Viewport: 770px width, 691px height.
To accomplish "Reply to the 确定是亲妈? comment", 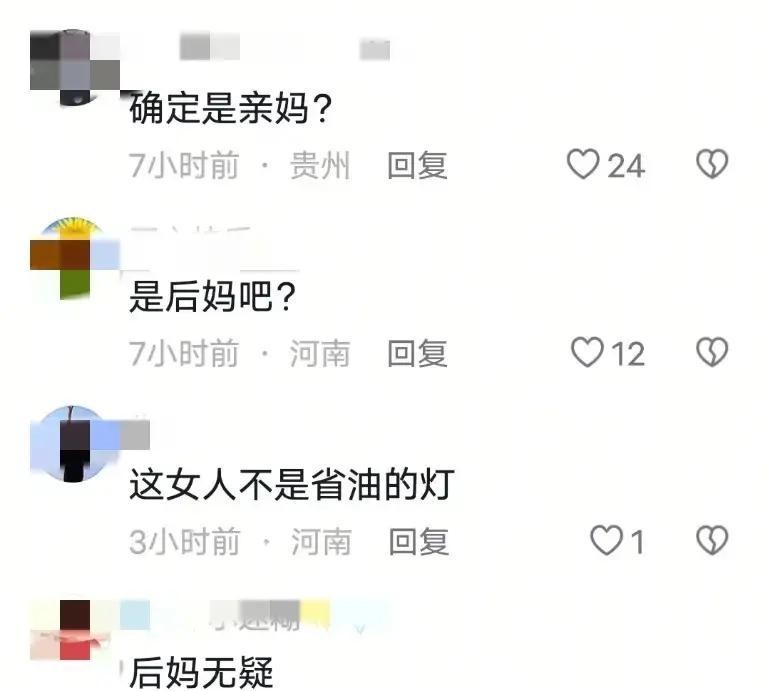I will point(417,166).
